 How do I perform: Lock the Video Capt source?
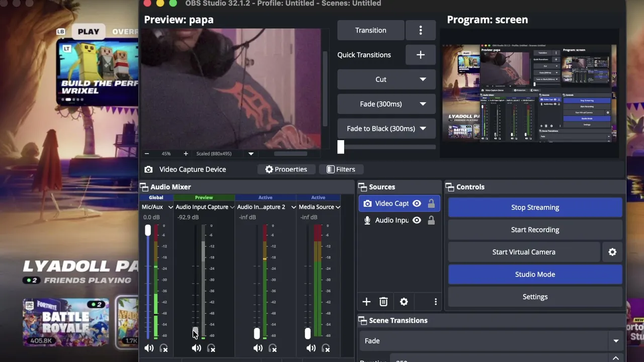431,204
